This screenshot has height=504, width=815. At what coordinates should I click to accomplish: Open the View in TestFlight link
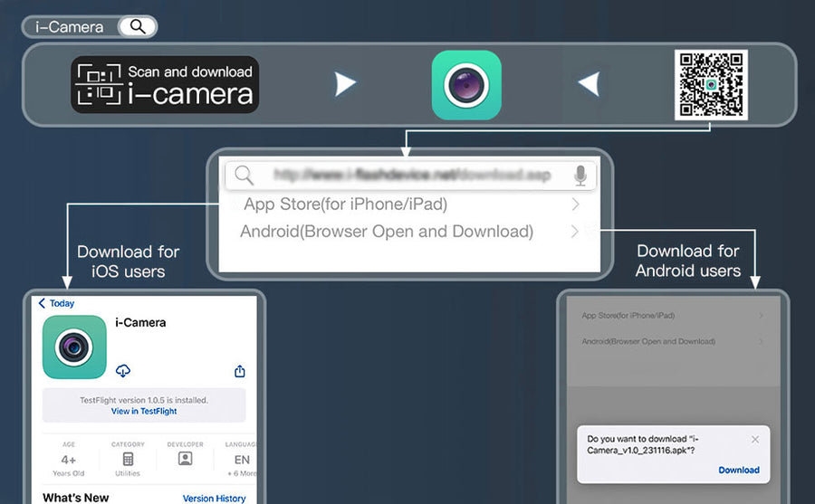(144, 411)
